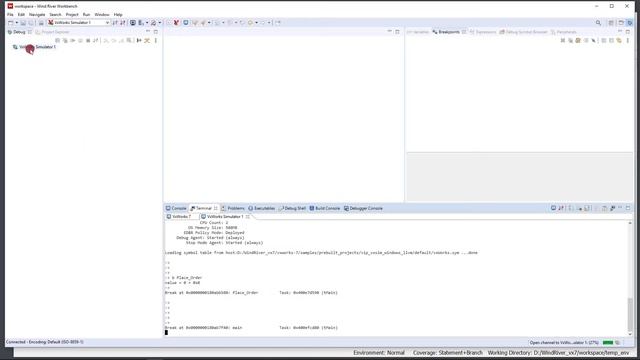Open the Search menu
640x360 pixels.
click(x=56, y=14)
